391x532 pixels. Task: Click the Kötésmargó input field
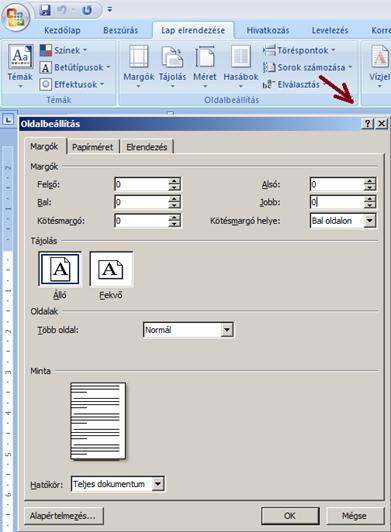(142, 221)
